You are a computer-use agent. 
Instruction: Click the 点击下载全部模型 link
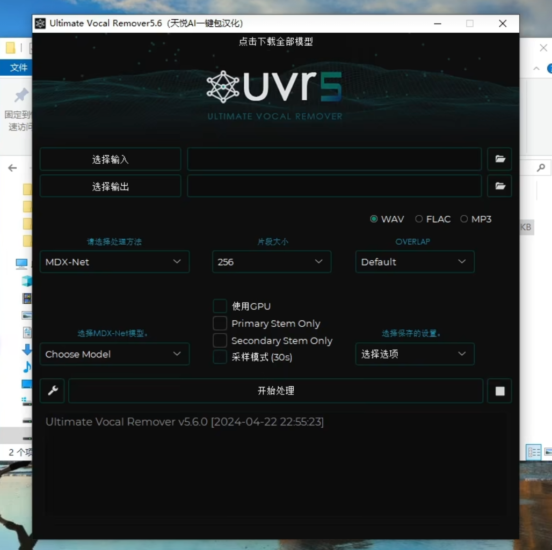pyautogui.click(x=276, y=42)
